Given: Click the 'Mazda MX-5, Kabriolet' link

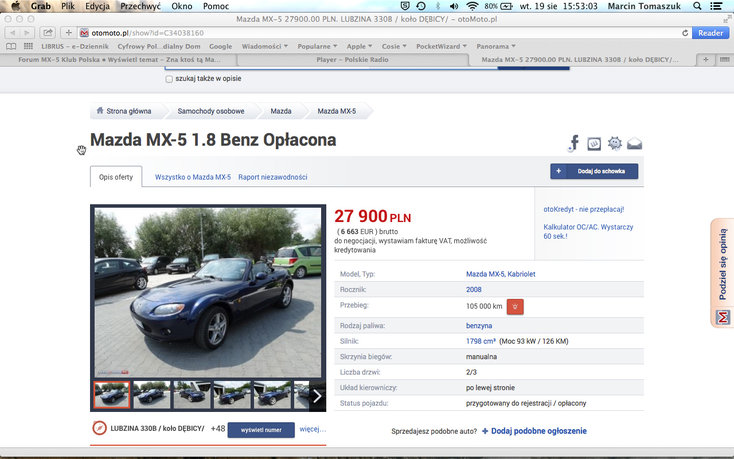Looking at the screenshot, I should pyautogui.click(x=500, y=274).
